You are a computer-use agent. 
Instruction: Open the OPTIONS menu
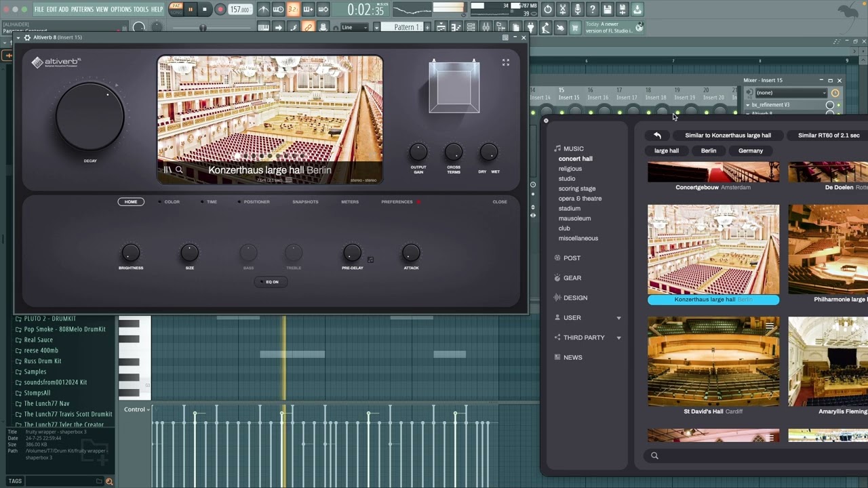pos(121,9)
